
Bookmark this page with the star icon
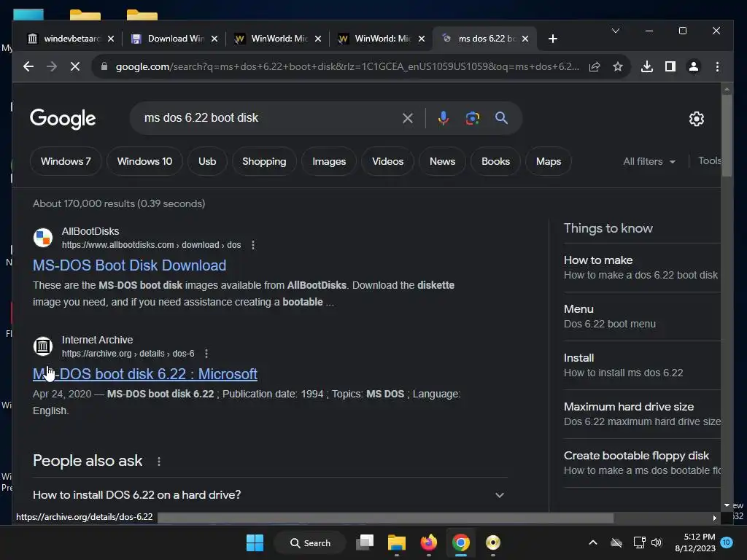[x=618, y=66]
